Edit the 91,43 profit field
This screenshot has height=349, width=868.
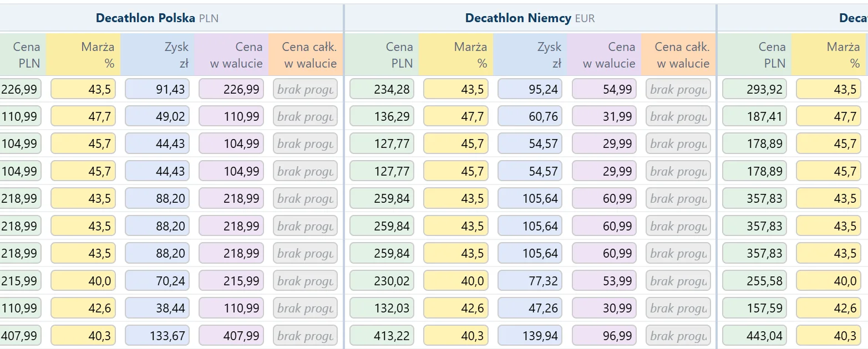(158, 89)
